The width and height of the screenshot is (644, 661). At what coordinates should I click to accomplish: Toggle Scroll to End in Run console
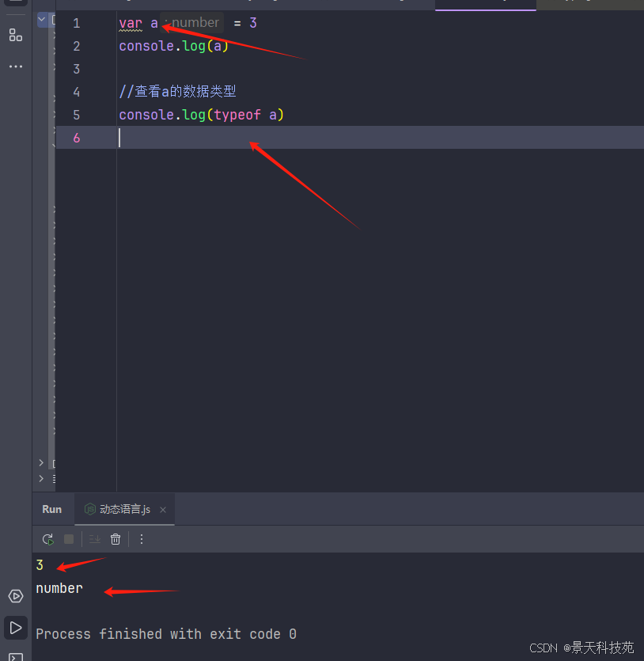pos(95,539)
